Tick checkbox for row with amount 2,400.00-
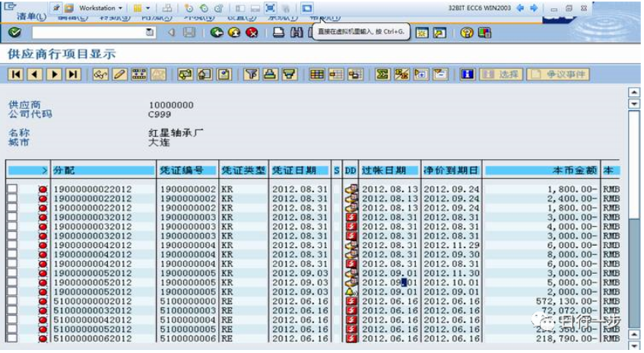Image resolution: width=644 pixels, height=353 pixels. (12, 198)
